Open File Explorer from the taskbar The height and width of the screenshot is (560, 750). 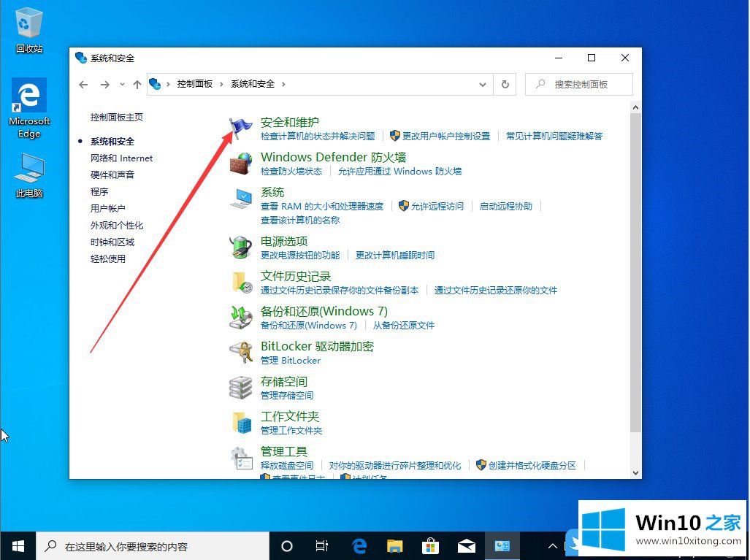click(394, 545)
